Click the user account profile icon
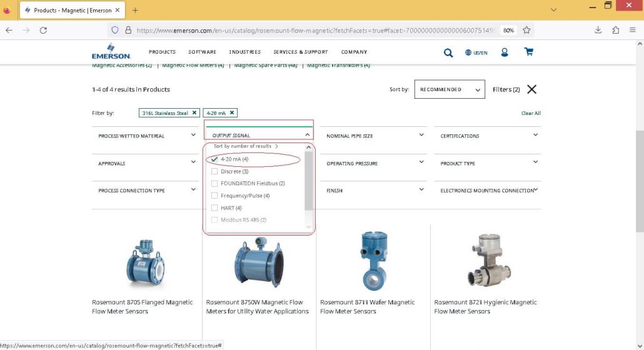Viewport: 644px width, 350px height. [505, 52]
